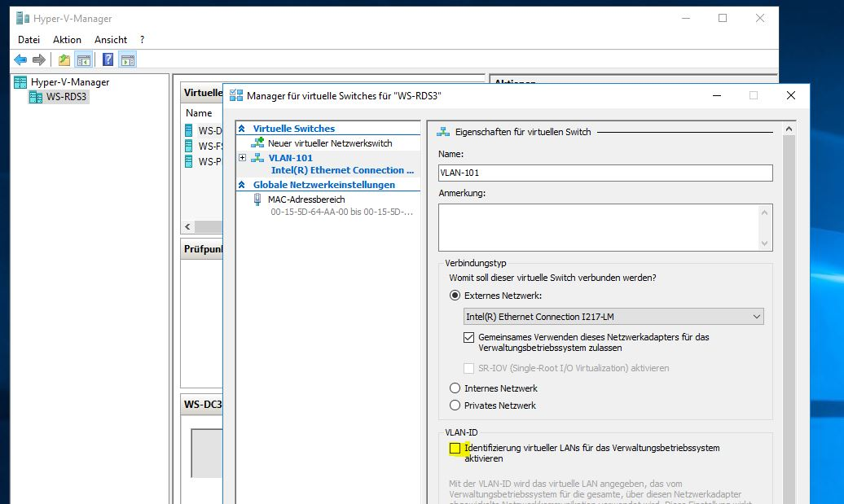Minimize the virtual switch manager dialog
Screen dimensions: 844x504
tap(716, 96)
